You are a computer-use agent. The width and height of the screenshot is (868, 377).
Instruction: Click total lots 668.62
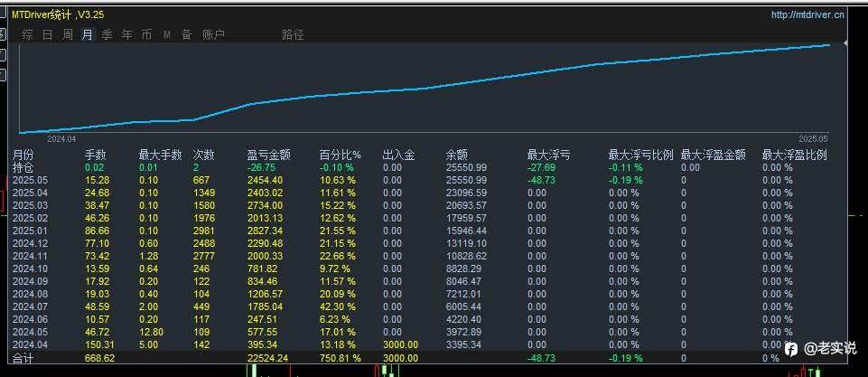[99, 359]
